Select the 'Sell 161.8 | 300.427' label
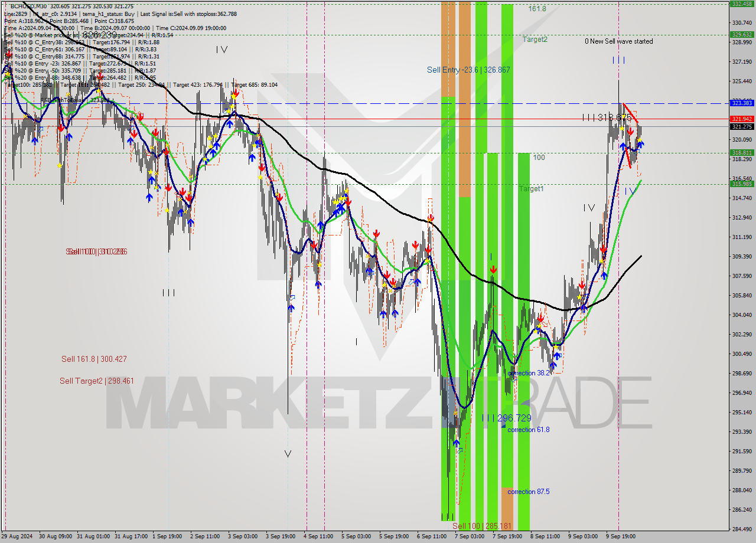 [x=94, y=359]
